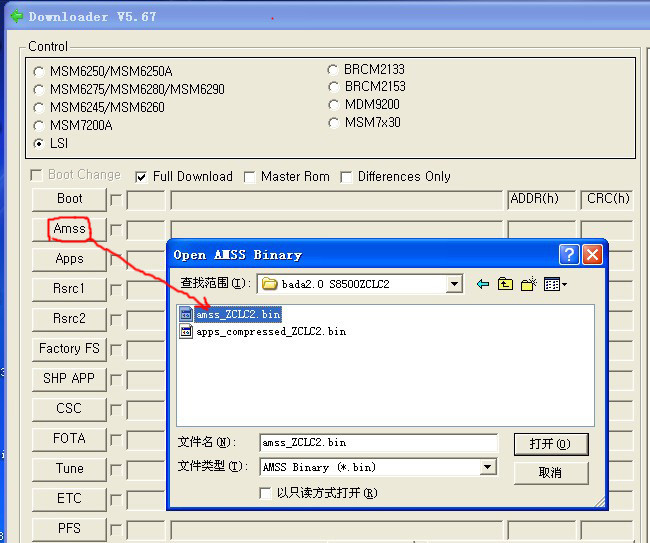Click the Rsrc1 button
This screenshot has width=650, height=543.
tap(69, 289)
